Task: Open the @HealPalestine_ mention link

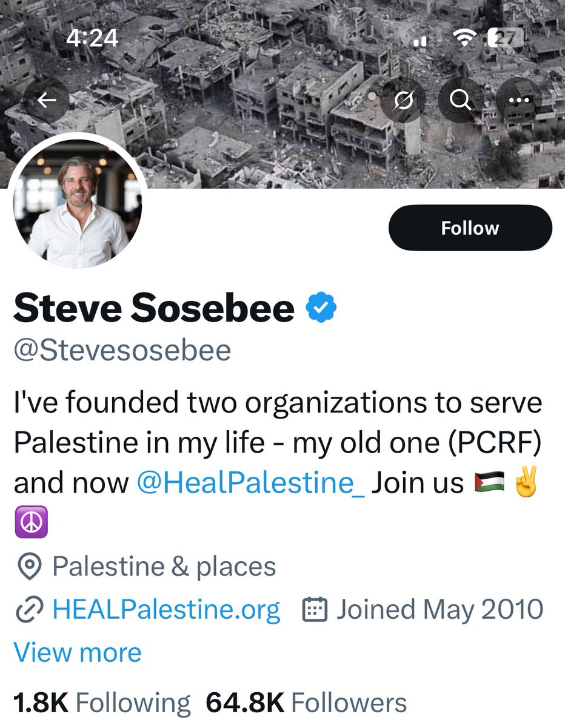Action: pos(250,484)
